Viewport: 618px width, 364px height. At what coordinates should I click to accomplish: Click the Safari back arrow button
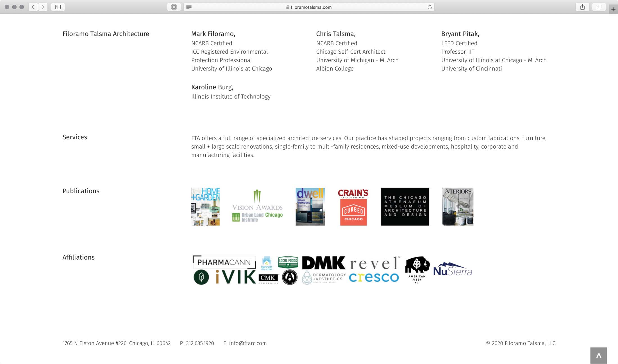coord(33,7)
